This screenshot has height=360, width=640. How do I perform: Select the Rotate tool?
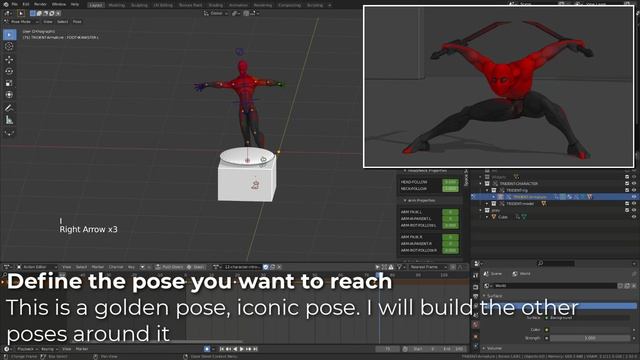point(9,71)
